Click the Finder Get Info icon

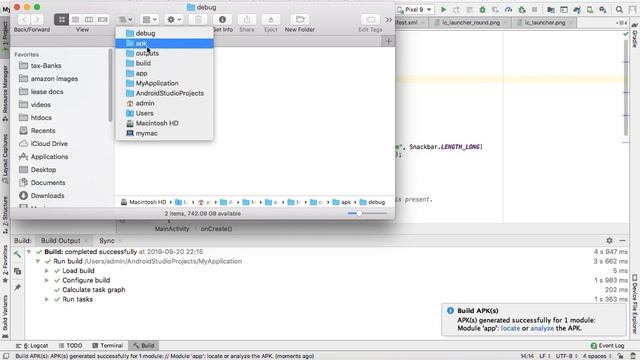[x=222, y=19]
